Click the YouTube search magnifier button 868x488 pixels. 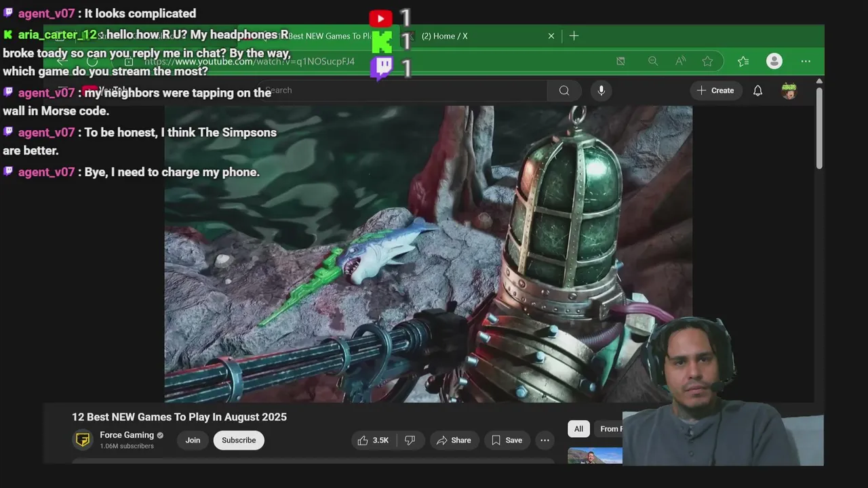(x=564, y=90)
